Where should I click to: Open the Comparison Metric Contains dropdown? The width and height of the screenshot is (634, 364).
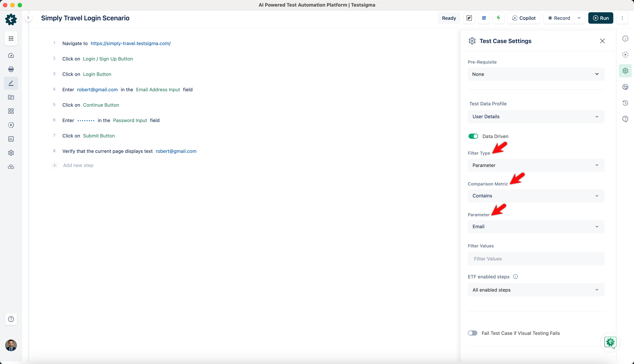(x=536, y=196)
